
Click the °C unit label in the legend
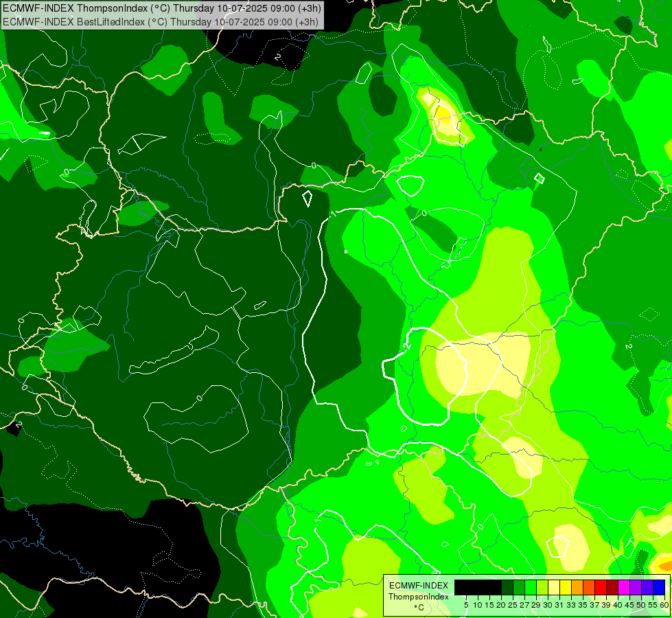(x=419, y=608)
